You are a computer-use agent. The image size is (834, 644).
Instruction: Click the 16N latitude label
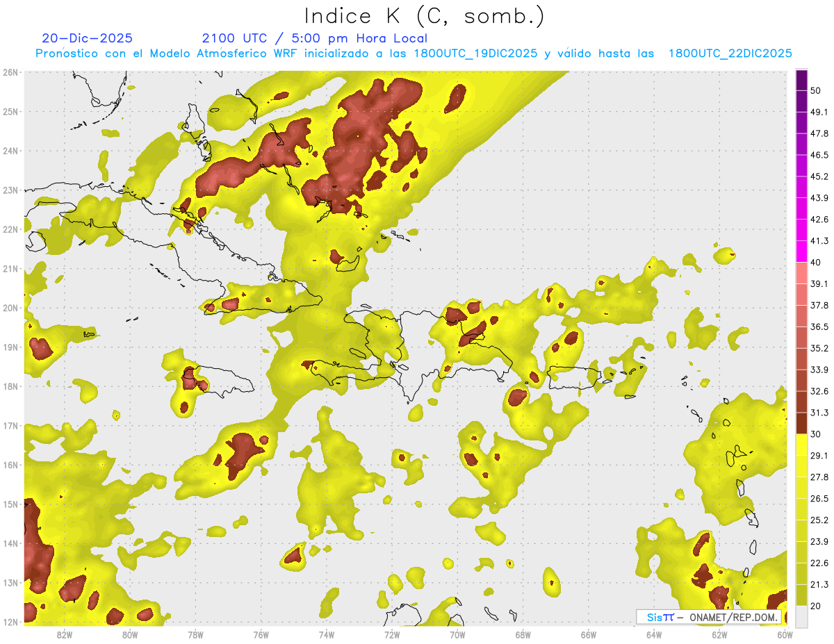(10, 465)
